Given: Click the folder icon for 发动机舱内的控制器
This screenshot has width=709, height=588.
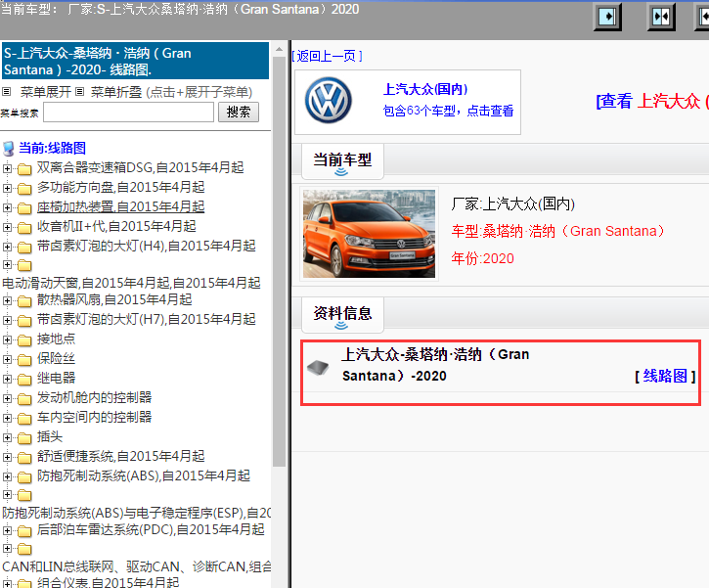Looking at the screenshot, I should point(24,399).
